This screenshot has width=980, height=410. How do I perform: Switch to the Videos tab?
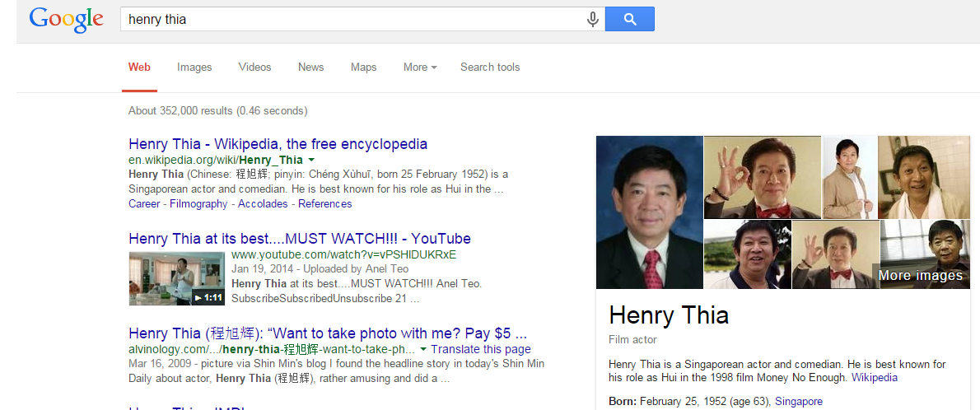pyautogui.click(x=255, y=67)
